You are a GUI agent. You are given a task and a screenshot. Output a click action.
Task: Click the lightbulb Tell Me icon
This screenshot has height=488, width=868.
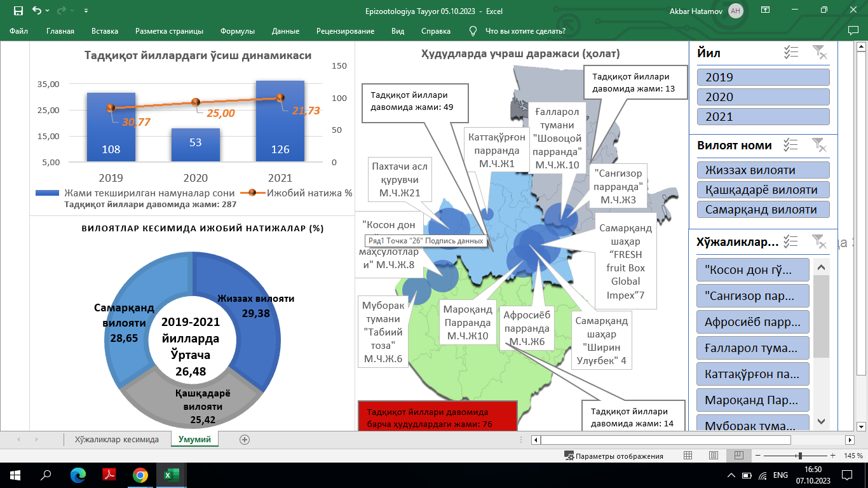(473, 30)
